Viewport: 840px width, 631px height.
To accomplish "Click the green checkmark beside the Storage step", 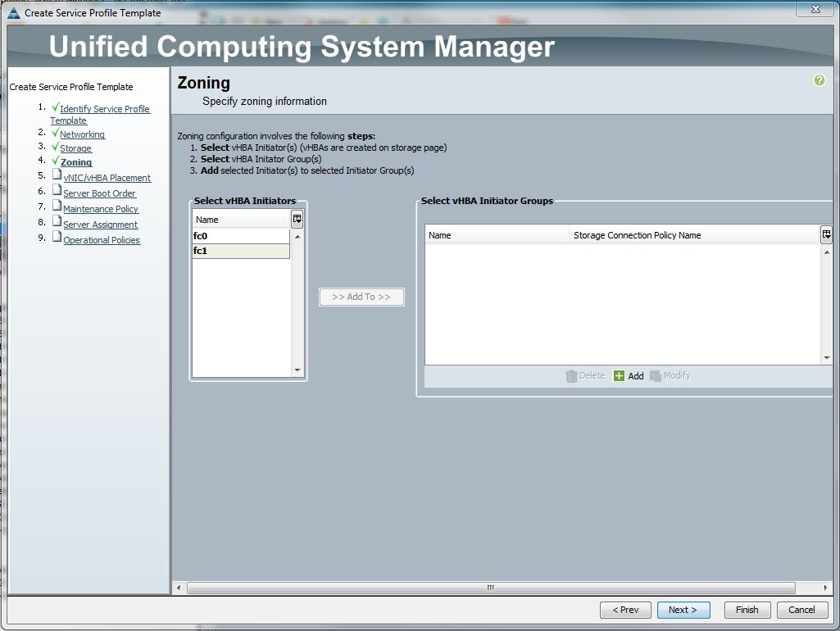I will click(56, 148).
